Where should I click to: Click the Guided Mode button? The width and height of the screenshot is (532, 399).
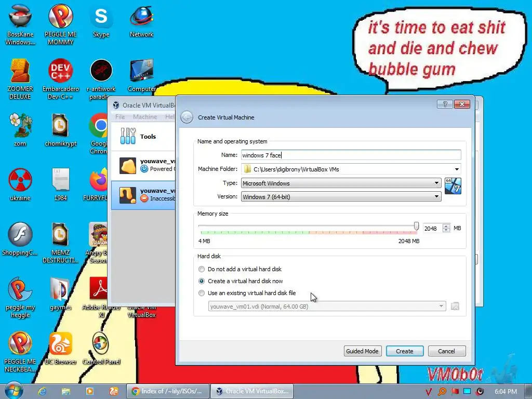362,351
